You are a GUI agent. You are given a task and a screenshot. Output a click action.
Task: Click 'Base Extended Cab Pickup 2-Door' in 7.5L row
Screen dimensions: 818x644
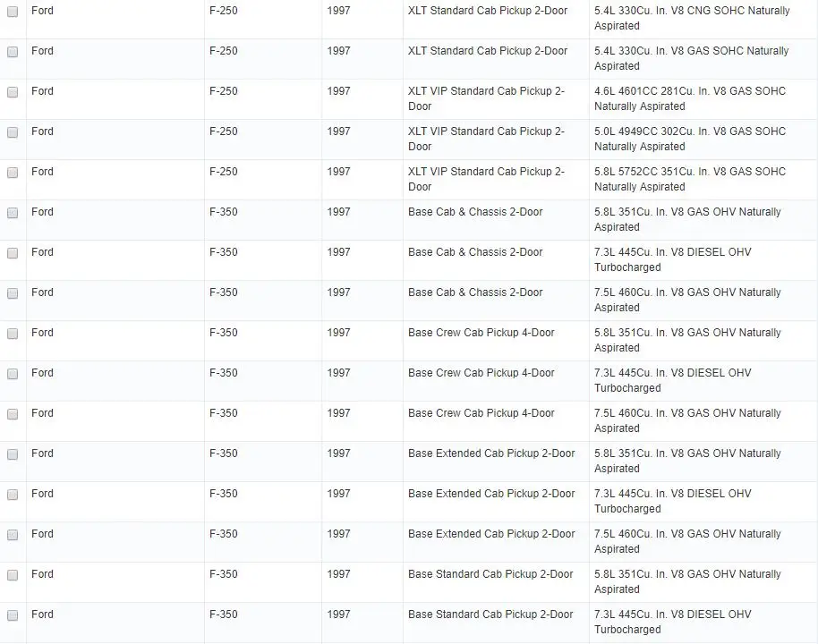[491, 534]
